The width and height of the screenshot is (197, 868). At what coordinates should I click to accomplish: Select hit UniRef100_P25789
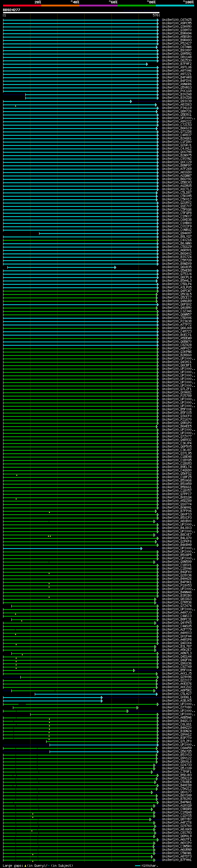coord(177,396)
